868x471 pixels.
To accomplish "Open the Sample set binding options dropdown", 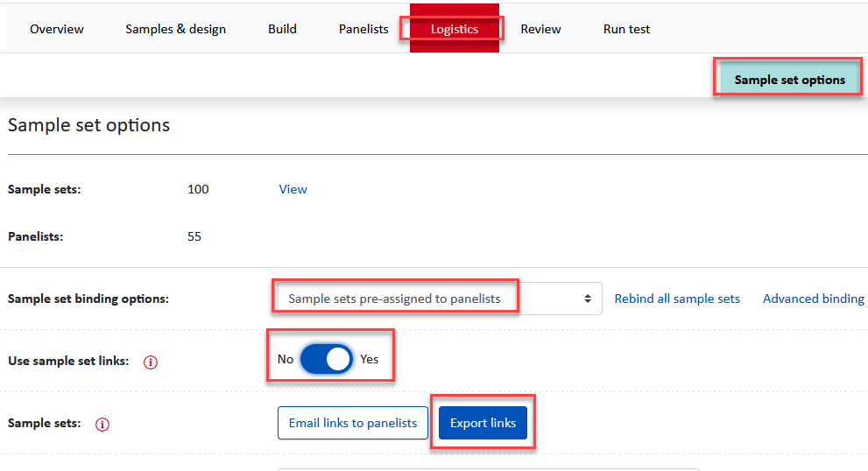I will tap(440, 299).
